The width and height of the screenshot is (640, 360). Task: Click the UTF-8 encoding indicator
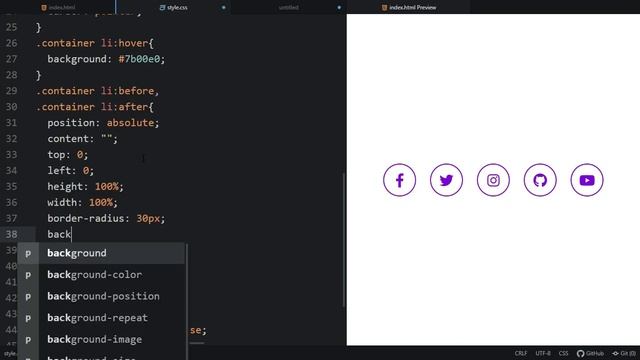coord(543,353)
